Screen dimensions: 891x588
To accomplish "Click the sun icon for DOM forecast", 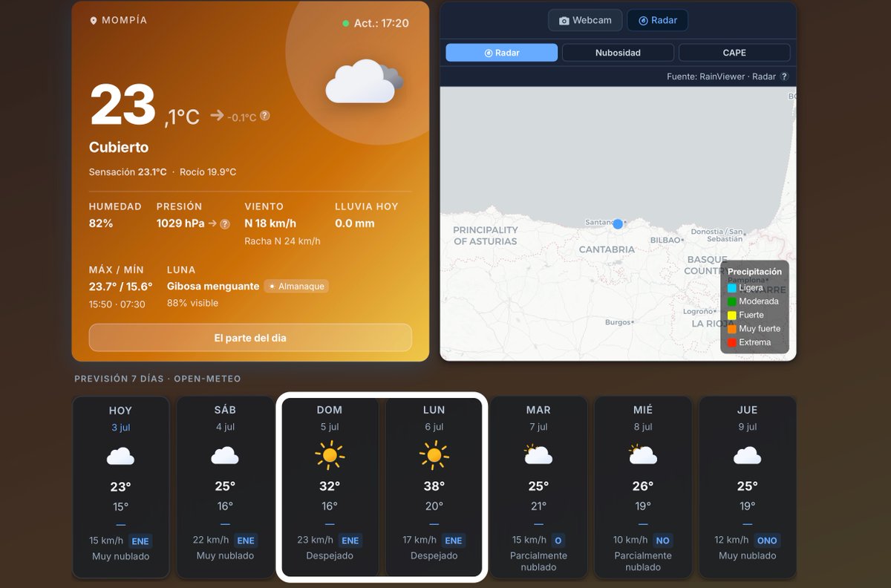I will [x=330, y=455].
